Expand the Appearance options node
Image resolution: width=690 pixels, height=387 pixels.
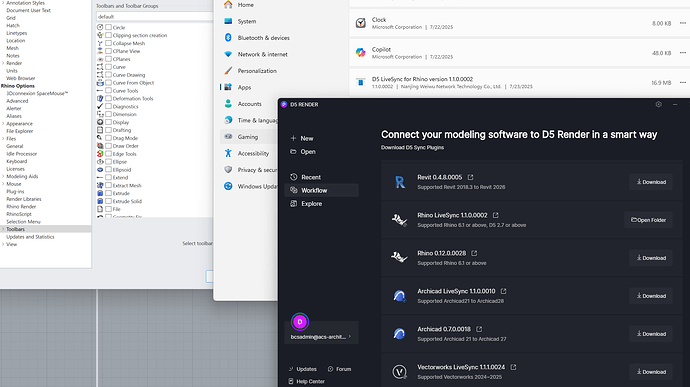click(3, 124)
